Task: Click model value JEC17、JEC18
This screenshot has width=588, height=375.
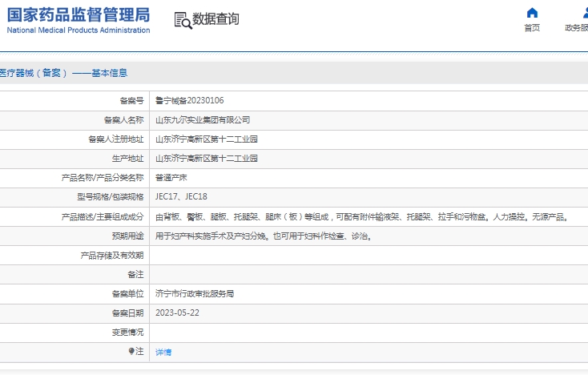Action: [x=181, y=196]
